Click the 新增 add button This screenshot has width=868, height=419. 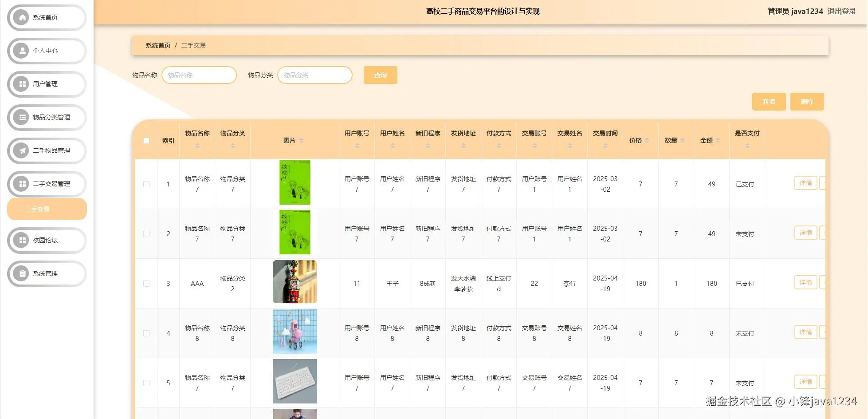pos(769,102)
